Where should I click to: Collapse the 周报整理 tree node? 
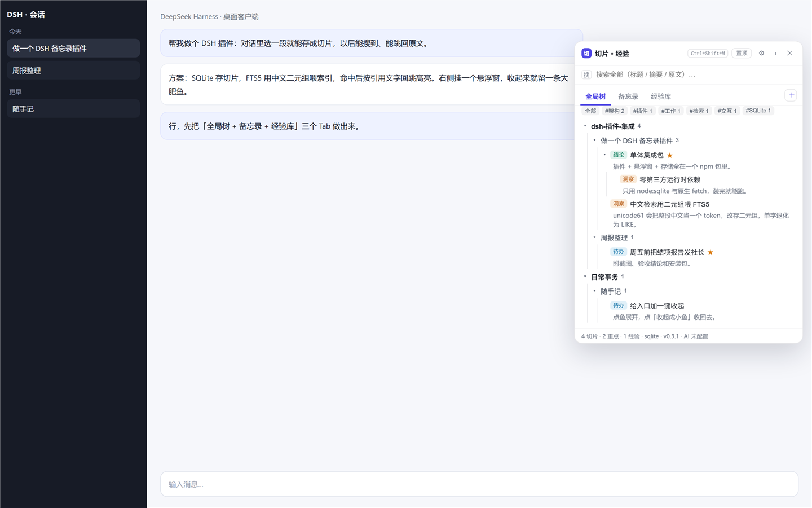point(595,238)
